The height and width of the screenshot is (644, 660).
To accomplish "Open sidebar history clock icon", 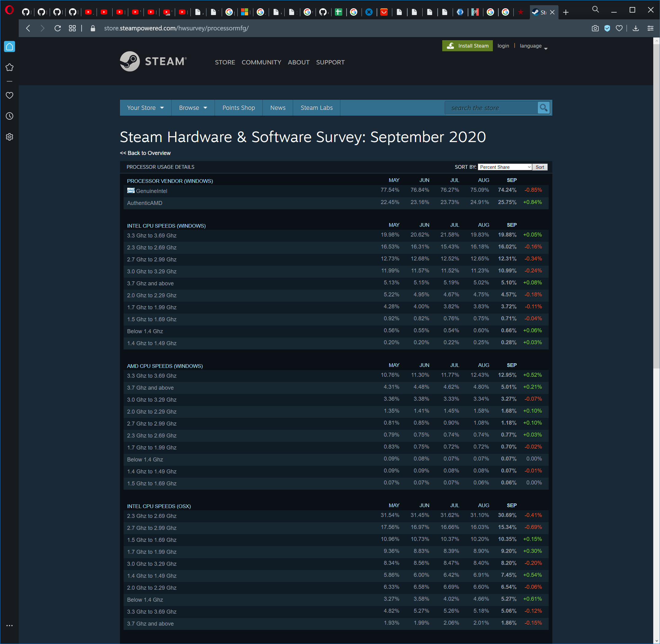I will pos(10,116).
